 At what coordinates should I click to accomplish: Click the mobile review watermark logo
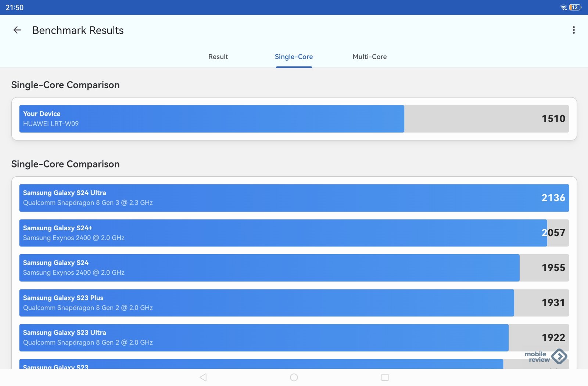tap(546, 357)
